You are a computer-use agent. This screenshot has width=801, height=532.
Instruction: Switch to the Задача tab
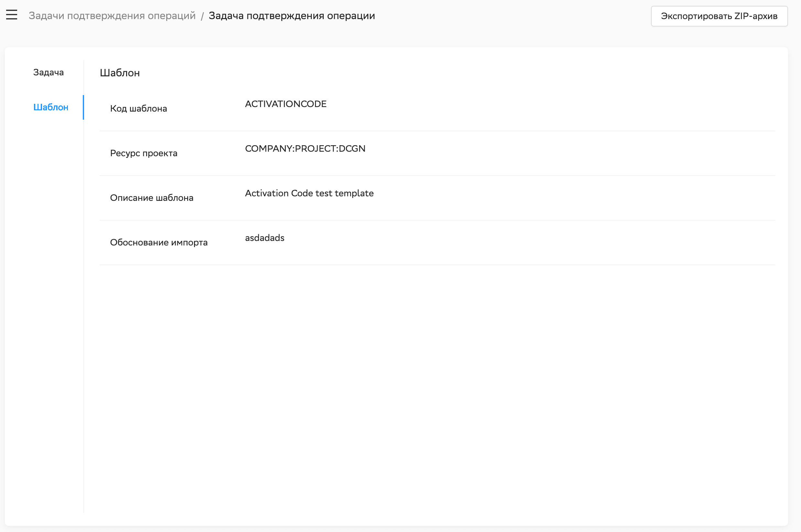[49, 72]
